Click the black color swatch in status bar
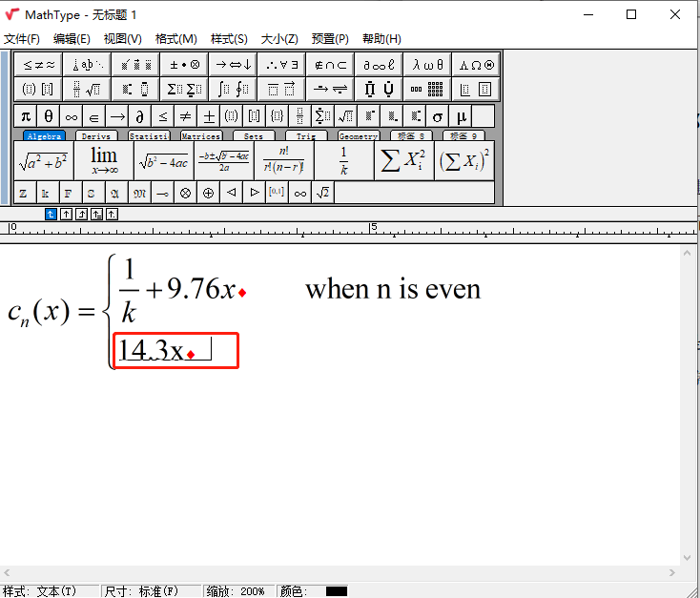The width and height of the screenshot is (700, 598). 336,591
